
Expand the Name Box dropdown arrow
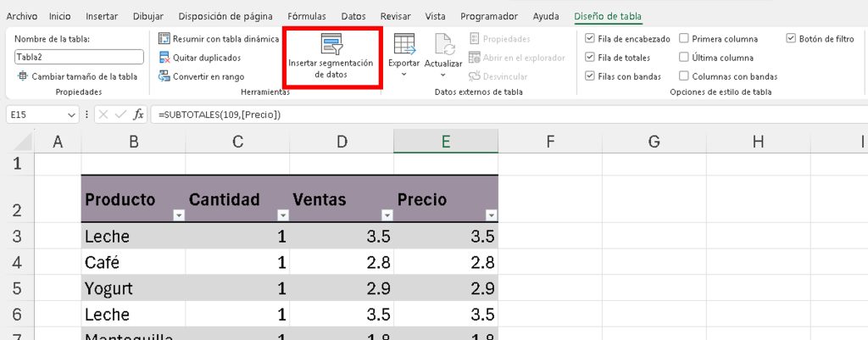pyautogui.click(x=71, y=114)
